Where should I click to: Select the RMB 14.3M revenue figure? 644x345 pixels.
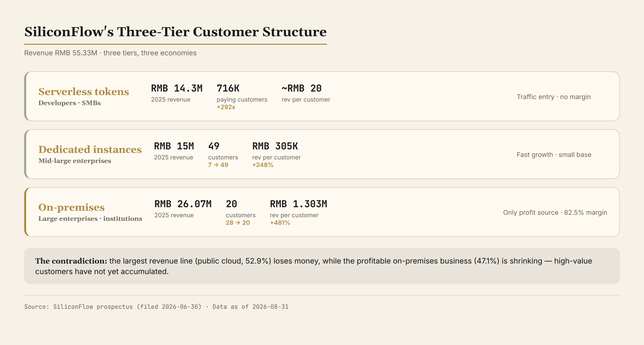pyautogui.click(x=177, y=88)
